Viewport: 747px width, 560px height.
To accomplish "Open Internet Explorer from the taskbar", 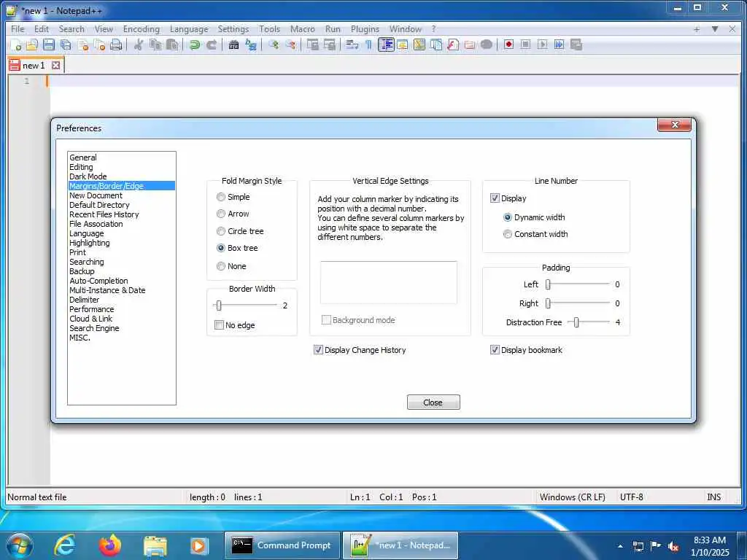I will pos(65,545).
